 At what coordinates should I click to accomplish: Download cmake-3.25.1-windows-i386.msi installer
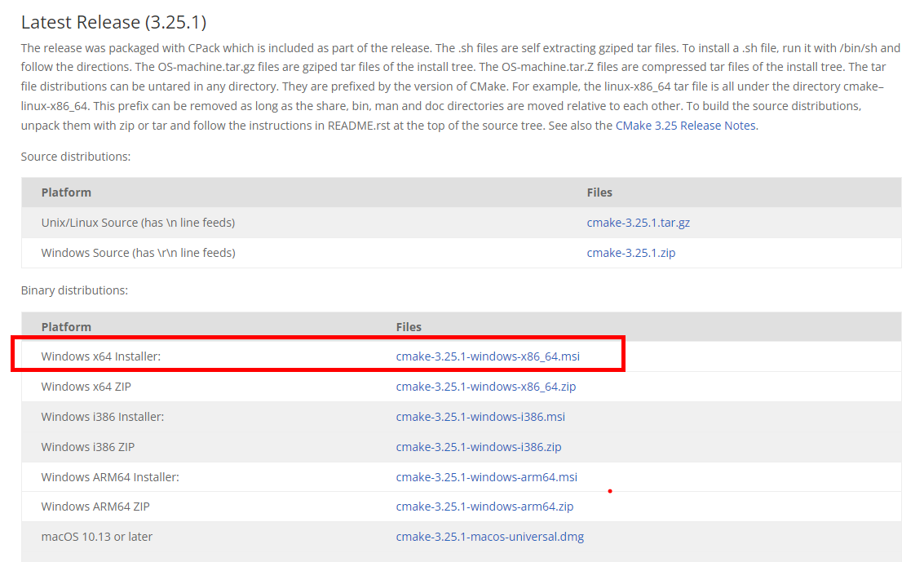(480, 417)
